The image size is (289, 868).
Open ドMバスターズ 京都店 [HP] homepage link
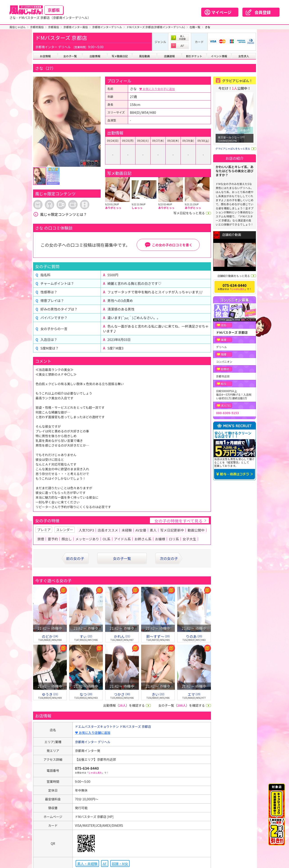coord(94,817)
